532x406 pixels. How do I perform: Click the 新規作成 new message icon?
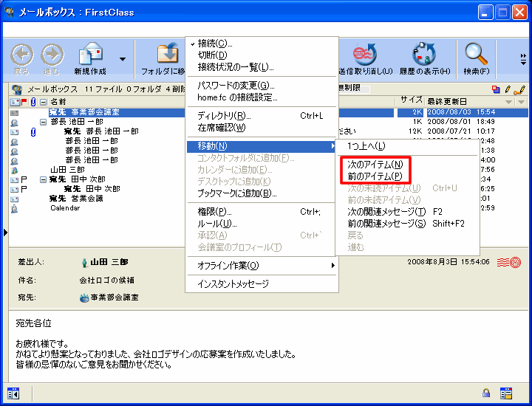(90, 54)
